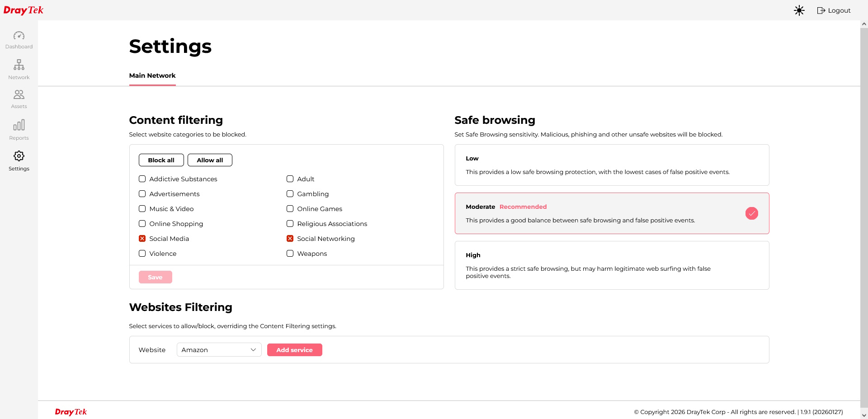Toggle the sun theme icon
Screen dimensions: 868x419
tap(799, 10)
